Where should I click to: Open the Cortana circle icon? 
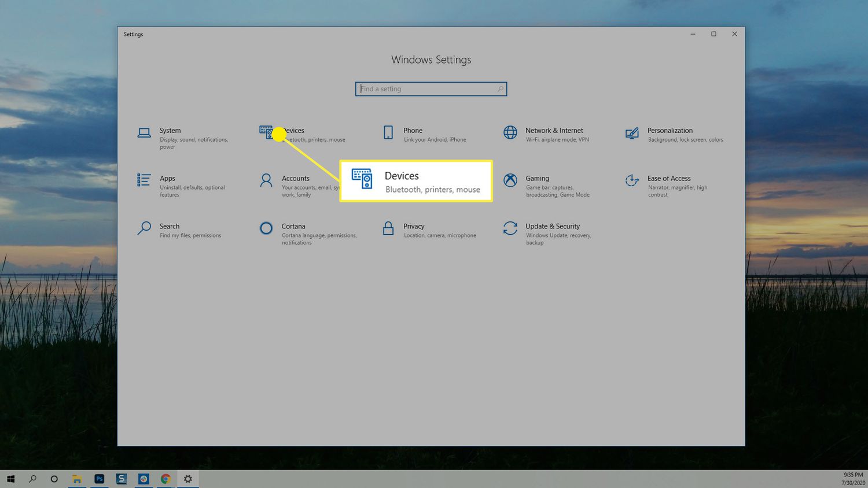(266, 228)
